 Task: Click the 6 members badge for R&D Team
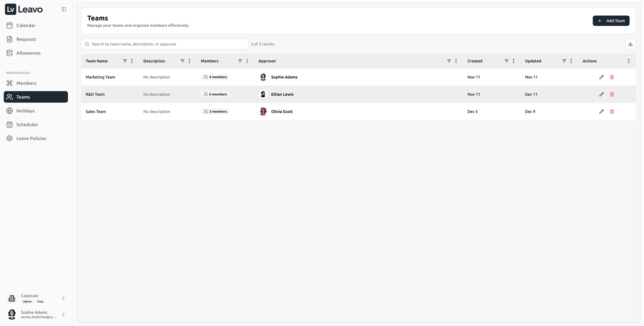click(215, 94)
